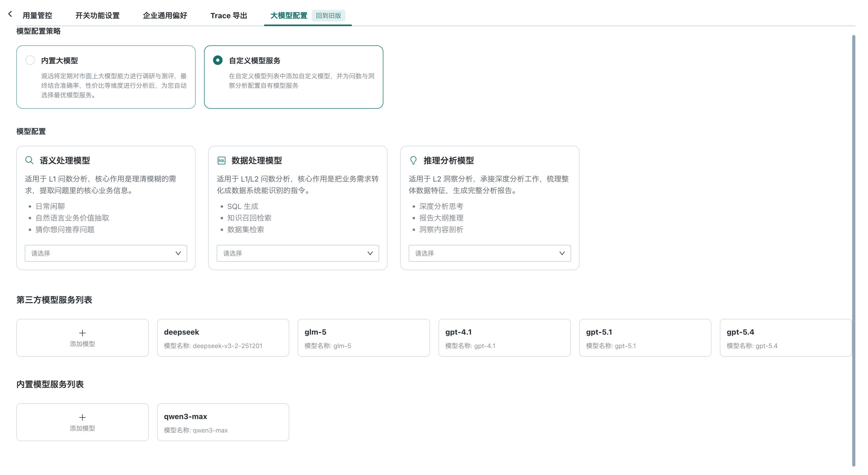
Task: Open the glm-5 model card
Action: (x=364, y=338)
